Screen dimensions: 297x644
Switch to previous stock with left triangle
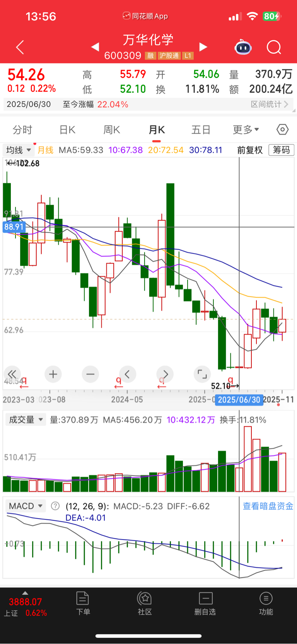pos(95,47)
